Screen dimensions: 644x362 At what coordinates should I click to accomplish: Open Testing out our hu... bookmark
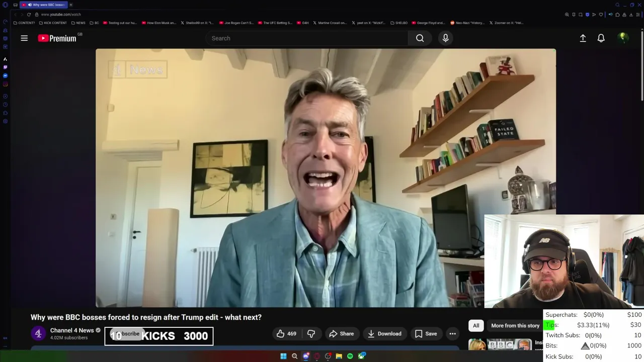pyautogui.click(x=120, y=23)
